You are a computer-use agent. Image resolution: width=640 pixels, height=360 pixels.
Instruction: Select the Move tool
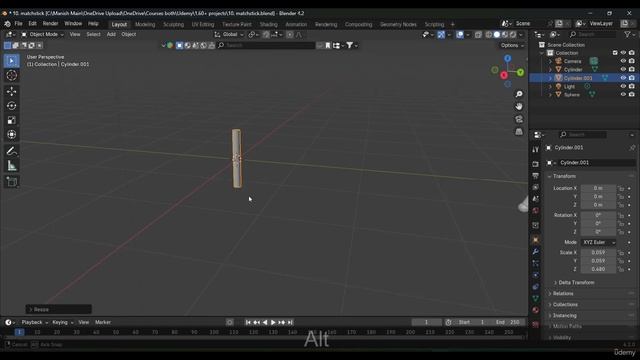(x=11, y=91)
